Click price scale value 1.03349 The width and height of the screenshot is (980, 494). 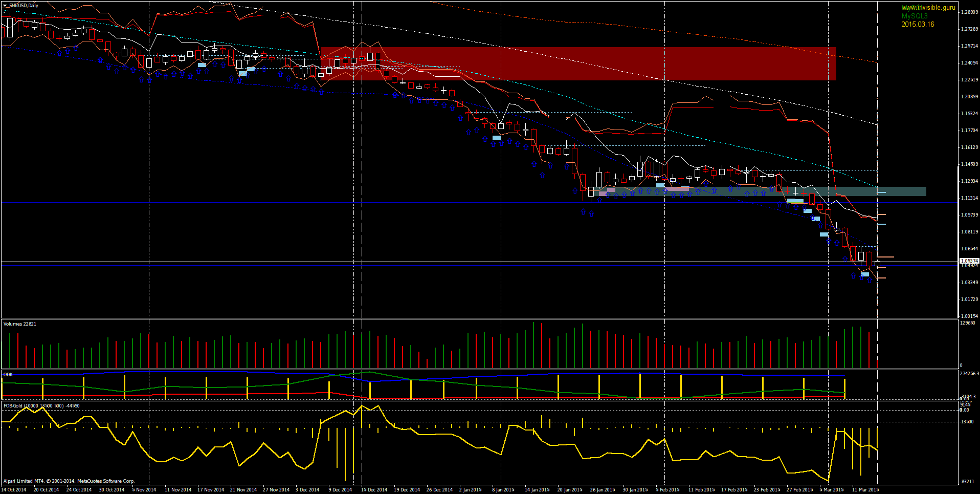[x=970, y=283]
